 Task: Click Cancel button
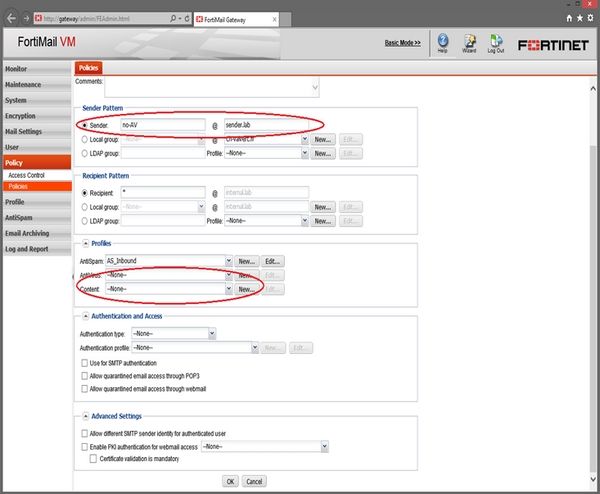[254, 481]
